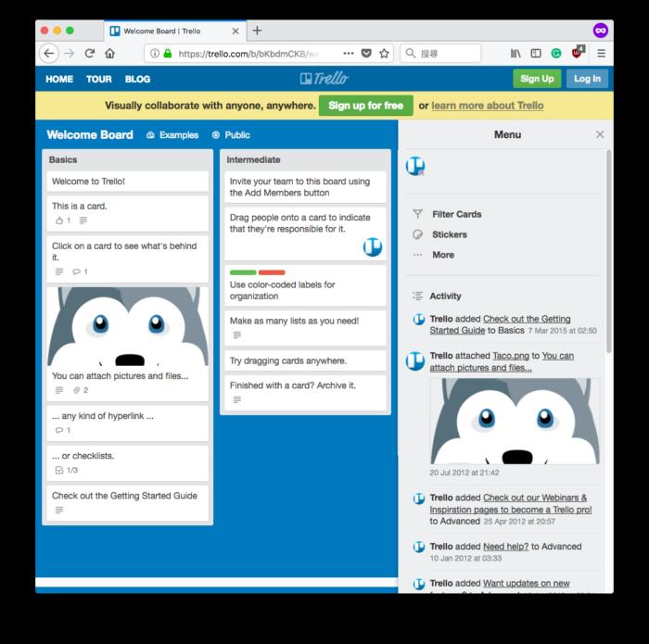Click the browser forward arrow button
The height and width of the screenshot is (644, 649).
70,54
